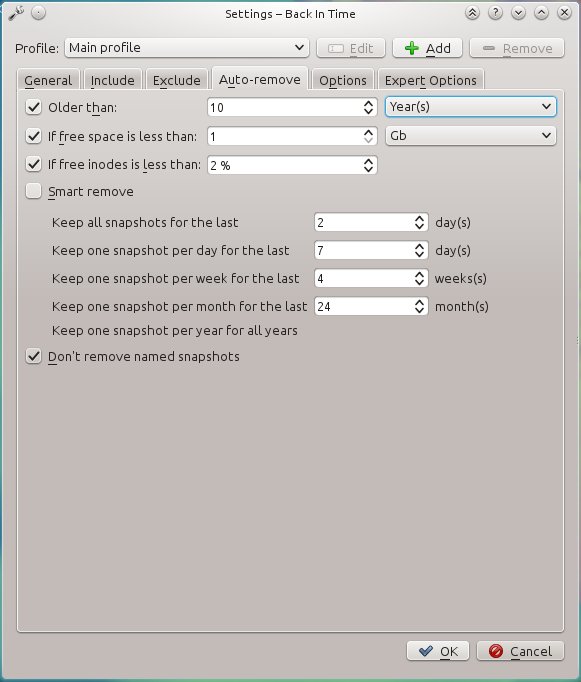The width and height of the screenshot is (581, 682).
Task: Click the 'month(s)' unit label
Action: 461,307
